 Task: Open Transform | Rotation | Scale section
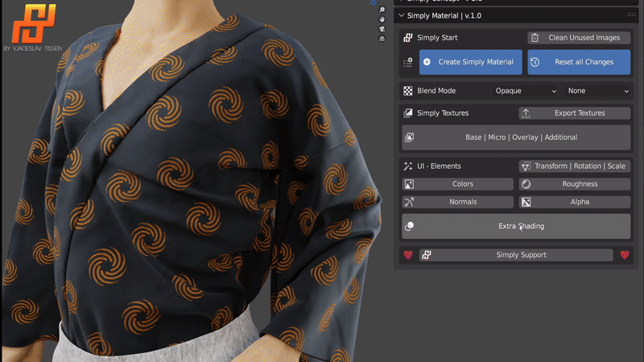click(574, 166)
